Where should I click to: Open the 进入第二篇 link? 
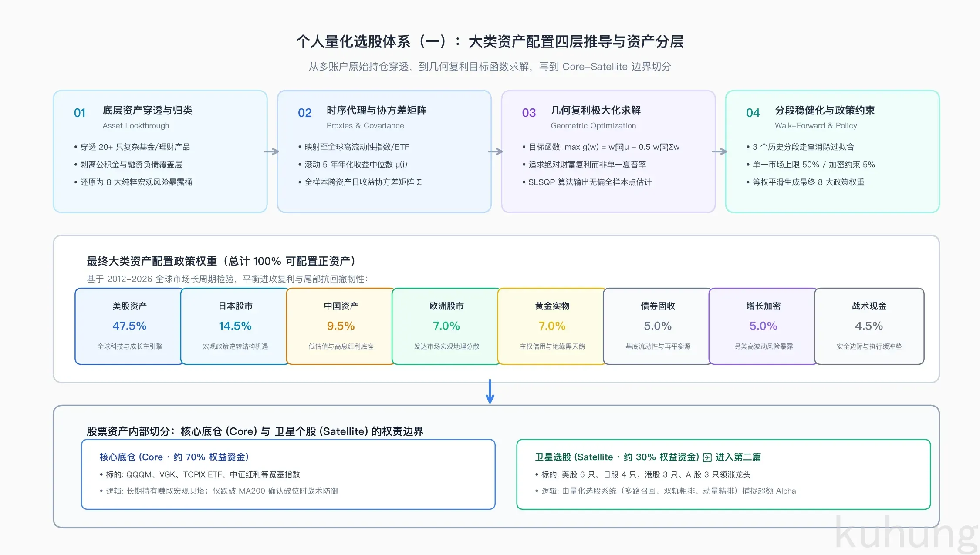738,457
